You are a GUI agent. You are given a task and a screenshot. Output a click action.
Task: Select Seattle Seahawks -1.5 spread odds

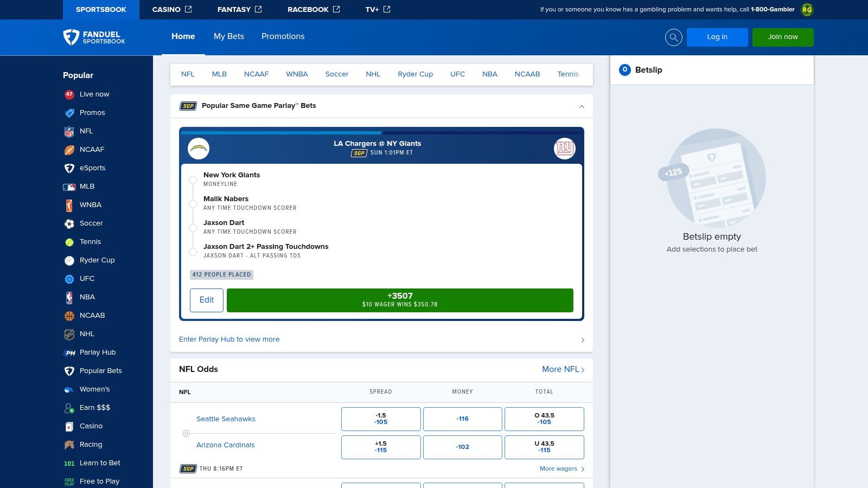coord(381,419)
